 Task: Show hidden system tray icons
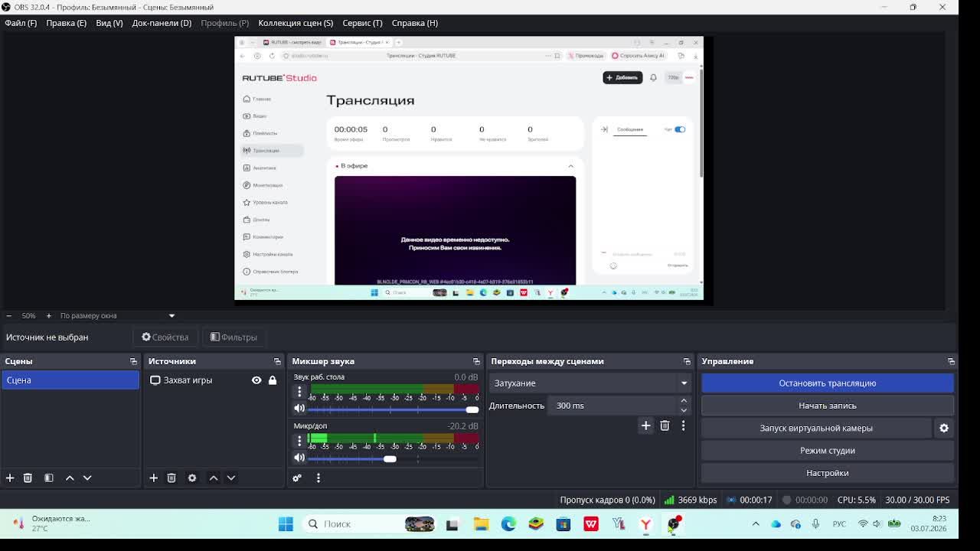756,524
